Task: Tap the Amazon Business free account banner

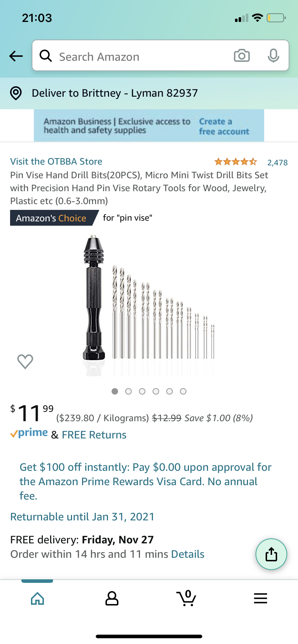Action: (x=149, y=126)
